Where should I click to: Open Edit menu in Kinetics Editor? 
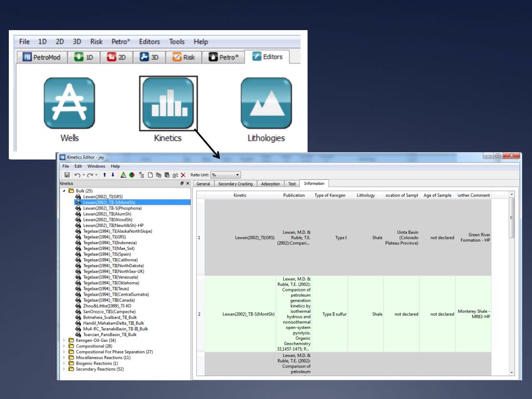[x=78, y=166]
